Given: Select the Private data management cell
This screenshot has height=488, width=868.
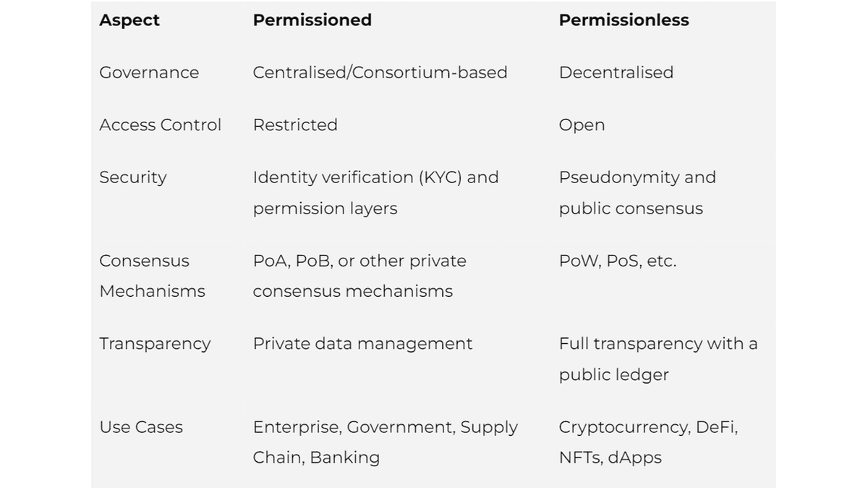Looking at the screenshot, I should click(362, 344).
